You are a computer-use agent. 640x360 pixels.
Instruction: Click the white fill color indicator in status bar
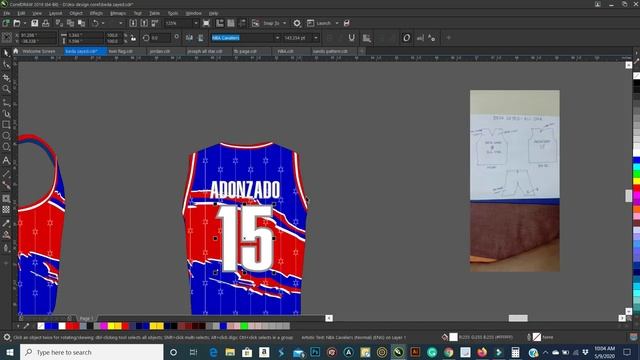pos(453,337)
